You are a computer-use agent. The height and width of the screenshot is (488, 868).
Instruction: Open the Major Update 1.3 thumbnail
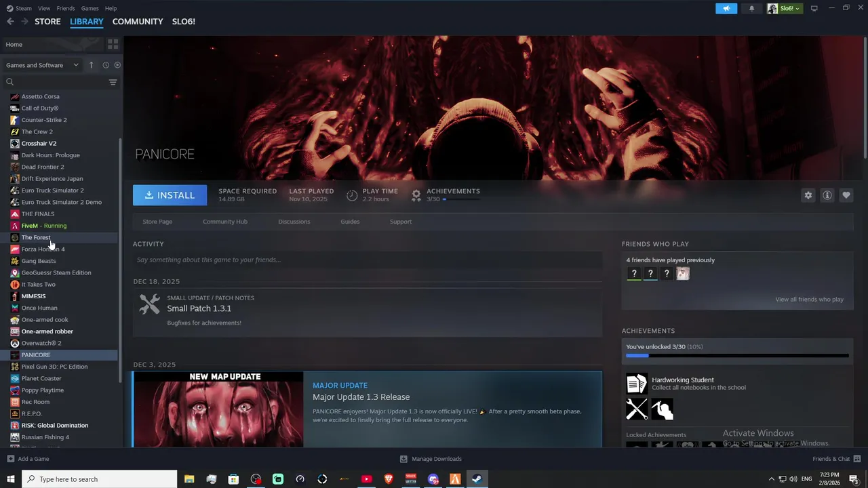218,409
